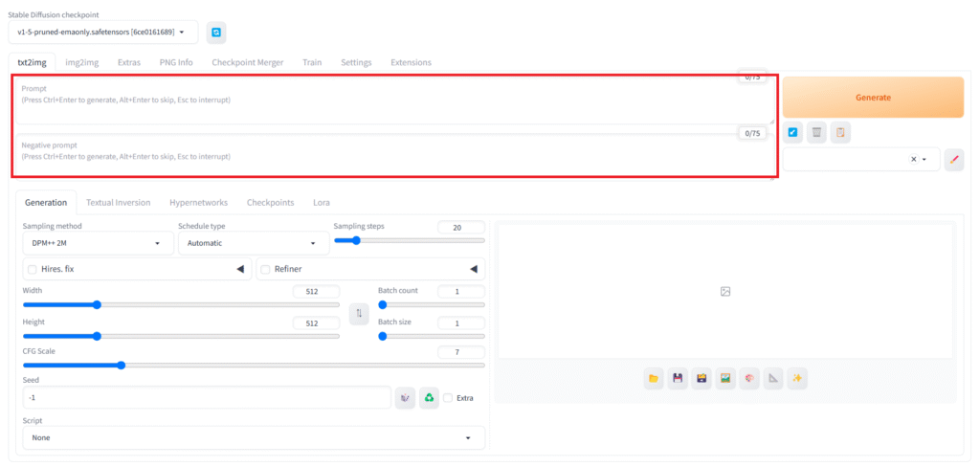The image size is (980, 467).
Task: Open the yellow output folder icon
Action: [x=654, y=379]
